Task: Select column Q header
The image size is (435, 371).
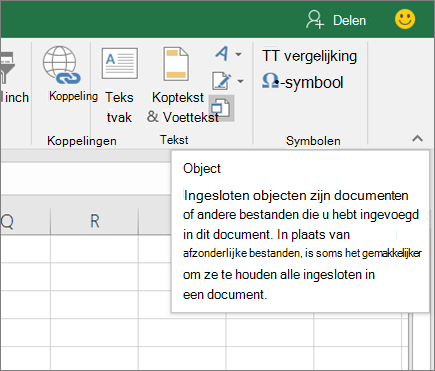Action: click(x=25, y=221)
